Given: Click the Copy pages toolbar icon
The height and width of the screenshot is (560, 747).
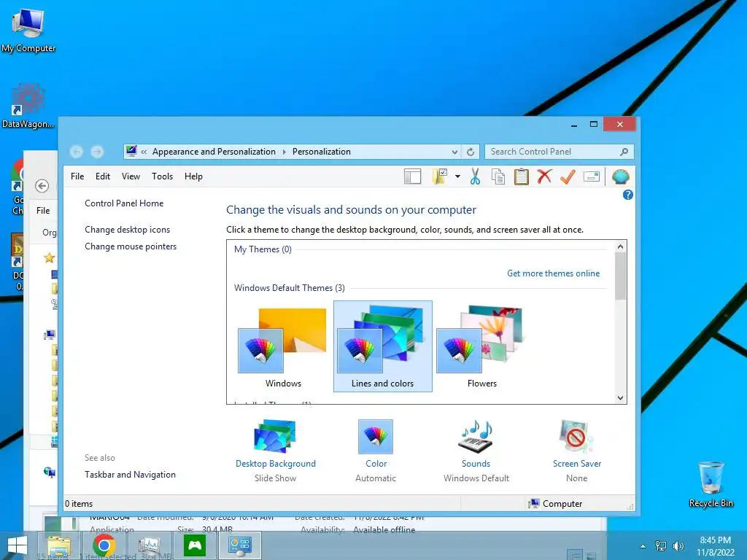Looking at the screenshot, I should tap(498, 176).
